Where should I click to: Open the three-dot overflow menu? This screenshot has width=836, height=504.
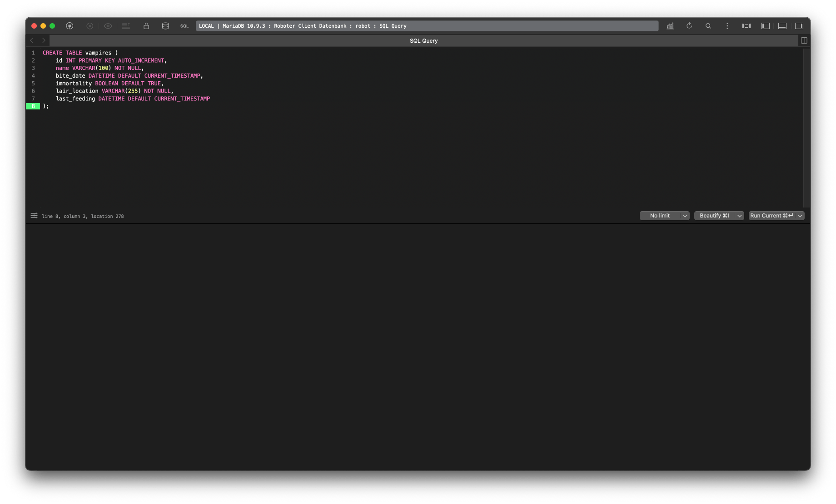727,26
